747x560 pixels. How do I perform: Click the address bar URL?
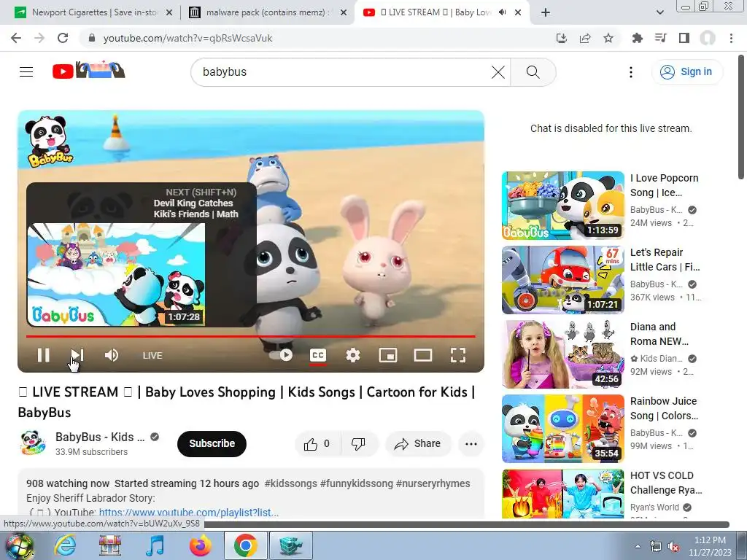click(187, 38)
